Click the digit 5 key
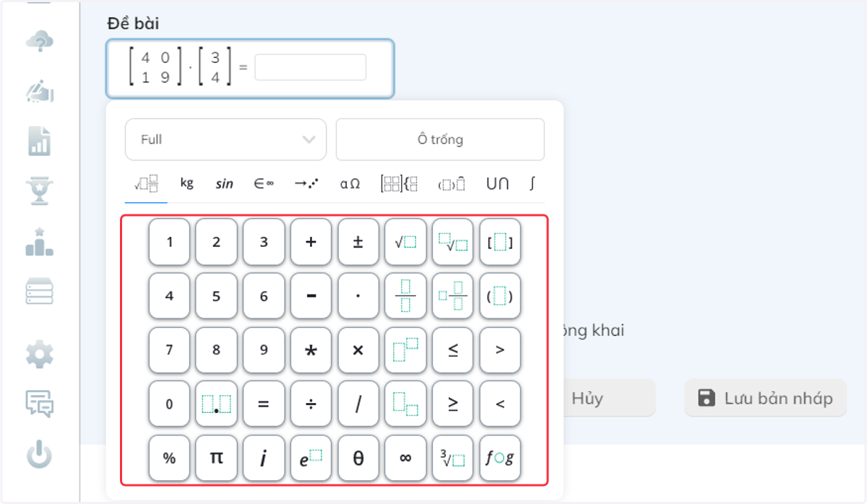 pyautogui.click(x=216, y=296)
